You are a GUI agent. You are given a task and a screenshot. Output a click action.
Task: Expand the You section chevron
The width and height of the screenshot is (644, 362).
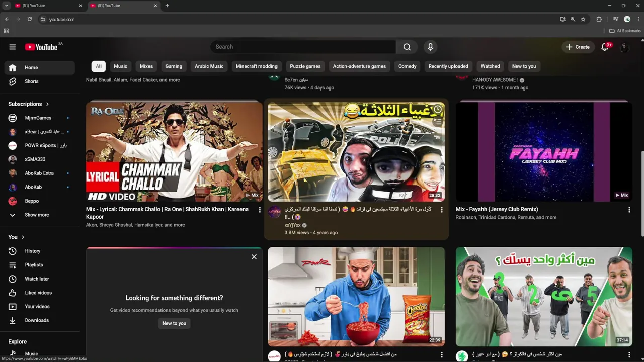(23, 237)
